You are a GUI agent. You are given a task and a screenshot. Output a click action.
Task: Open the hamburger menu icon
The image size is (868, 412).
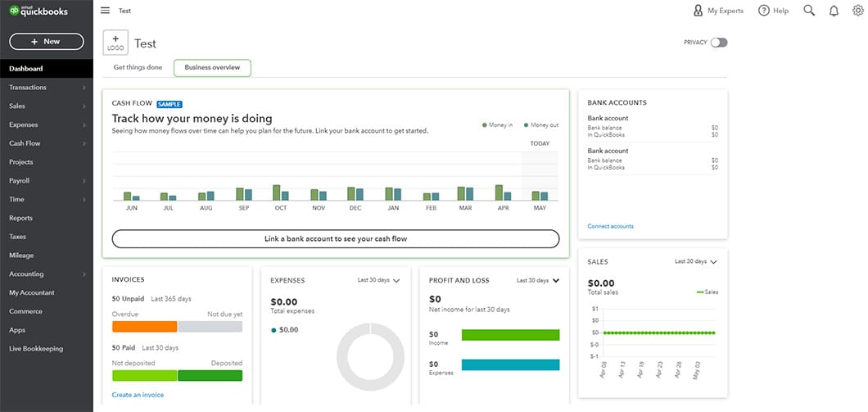105,10
